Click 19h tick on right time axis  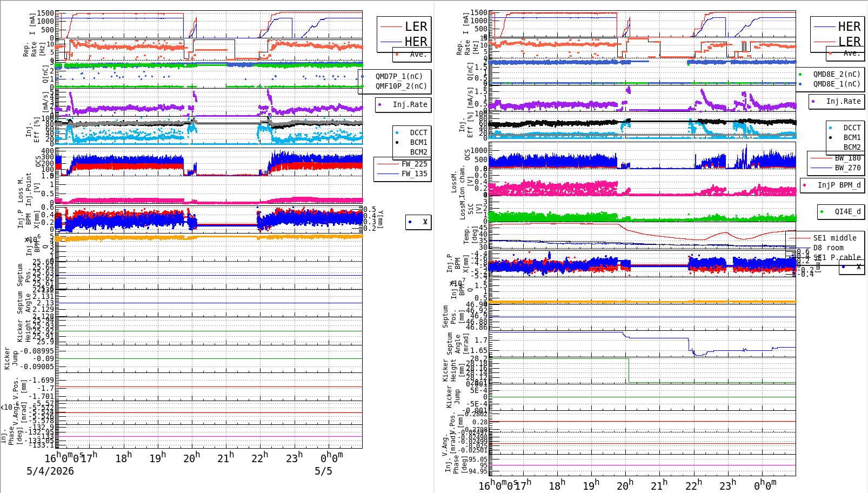tap(591, 485)
